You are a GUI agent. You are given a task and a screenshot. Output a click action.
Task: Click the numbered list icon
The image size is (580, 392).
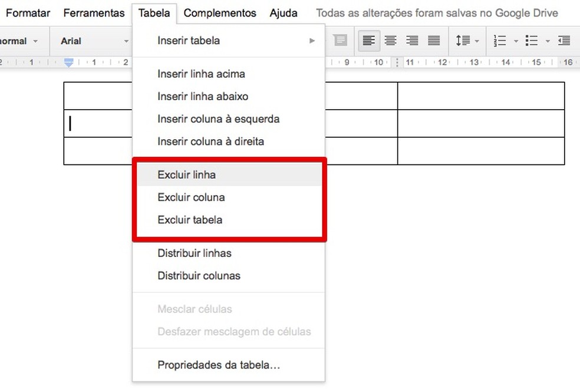click(500, 41)
